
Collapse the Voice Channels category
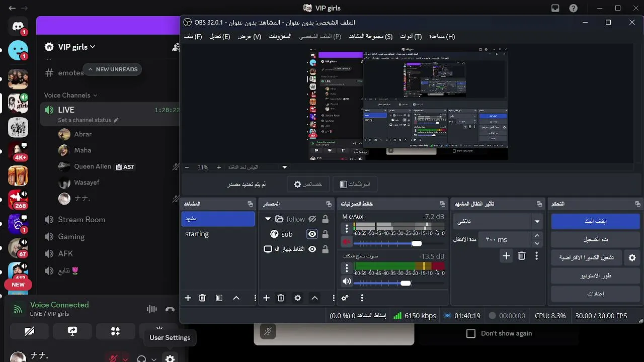(x=70, y=95)
